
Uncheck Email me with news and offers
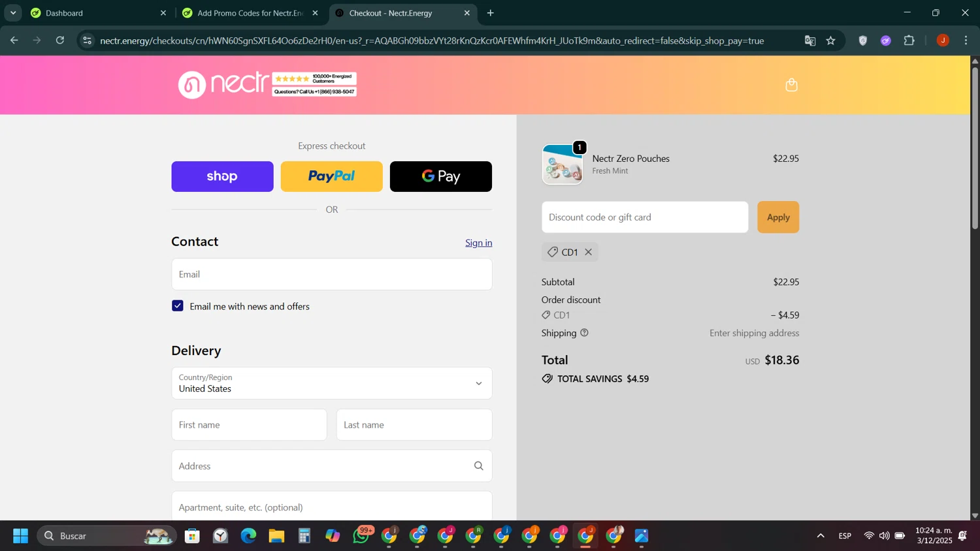click(x=178, y=306)
